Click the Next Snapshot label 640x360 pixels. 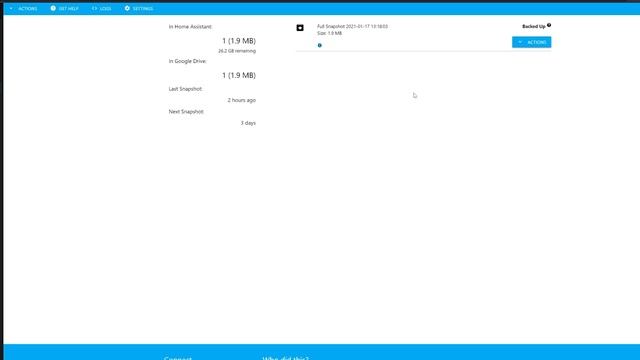(186, 111)
